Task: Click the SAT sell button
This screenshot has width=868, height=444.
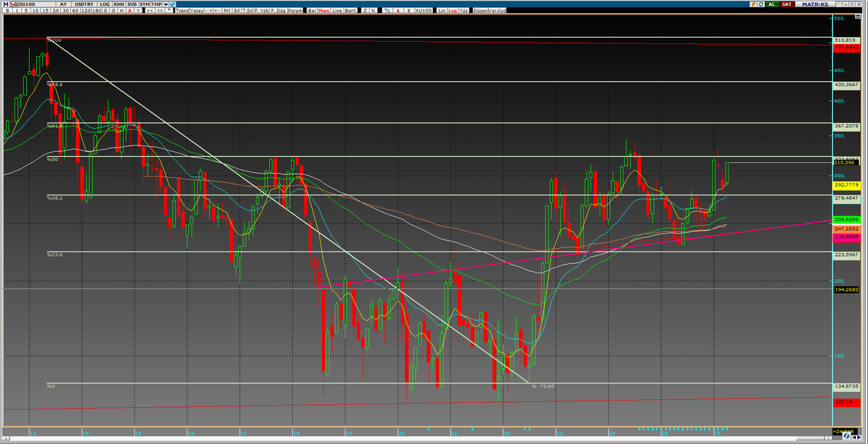Action: [787, 4]
